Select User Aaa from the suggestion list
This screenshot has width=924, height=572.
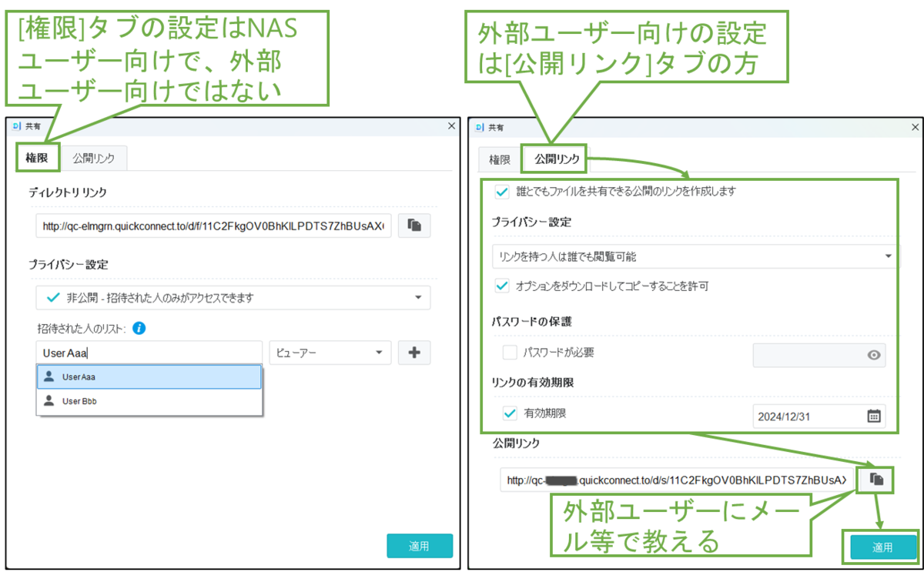click(x=149, y=377)
